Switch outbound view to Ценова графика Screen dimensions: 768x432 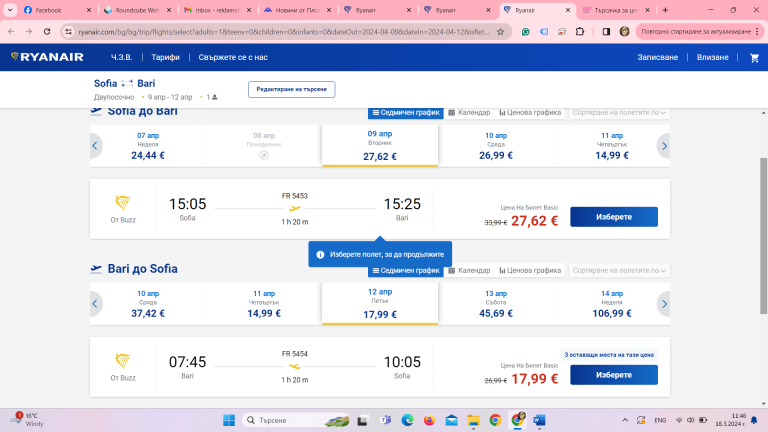(530, 113)
